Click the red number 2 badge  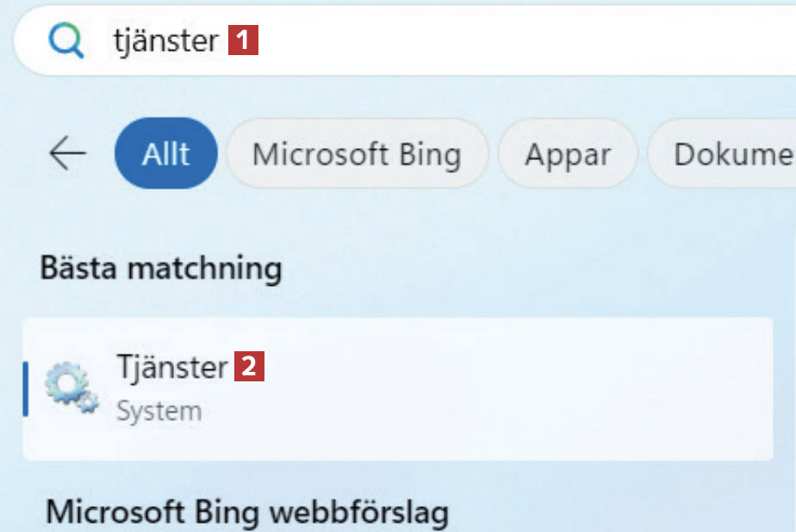point(248,368)
